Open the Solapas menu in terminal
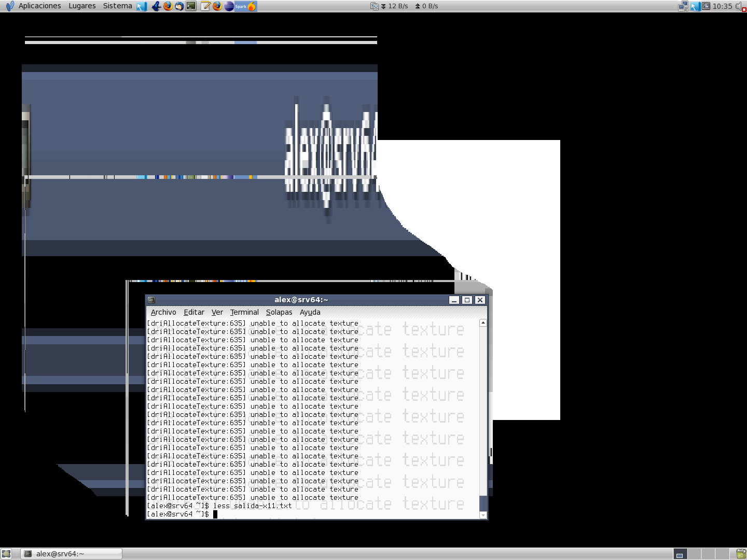 [x=279, y=312]
